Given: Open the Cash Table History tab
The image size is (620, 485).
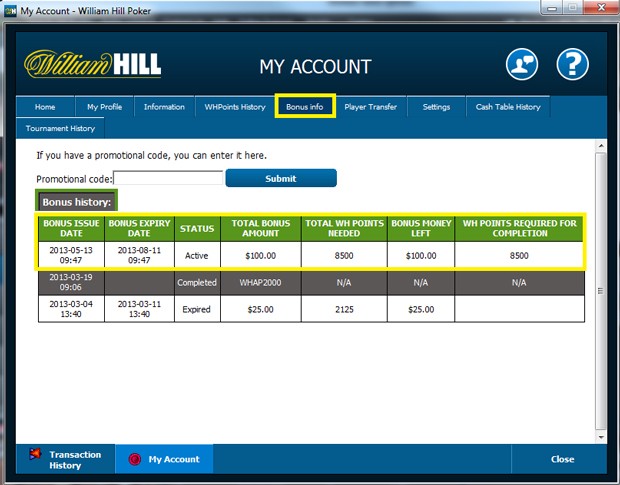Looking at the screenshot, I should click(508, 107).
